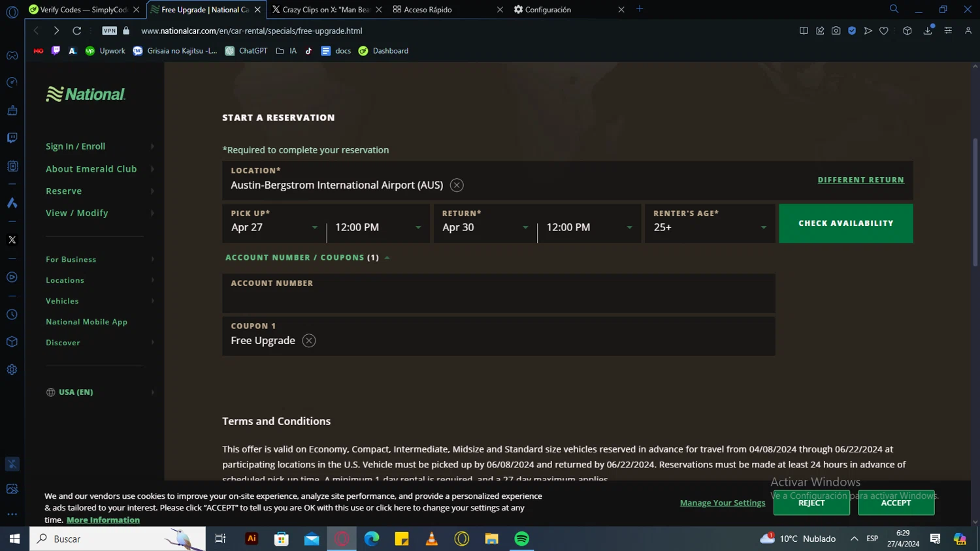
Task: Collapse Account Number / Coupons section
Action: coord(307,258)
